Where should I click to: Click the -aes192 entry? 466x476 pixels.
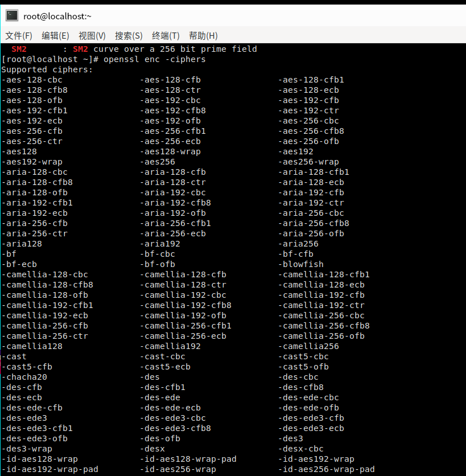[x=296, y=151]
